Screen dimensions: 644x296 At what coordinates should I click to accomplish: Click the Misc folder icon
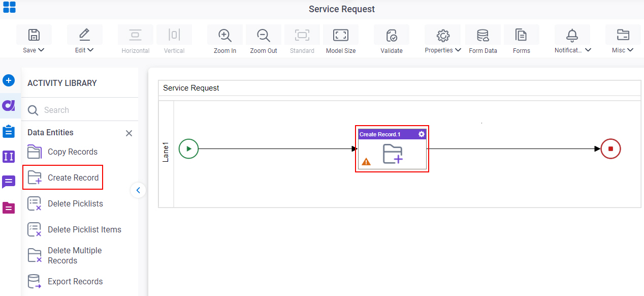(623, 35)
